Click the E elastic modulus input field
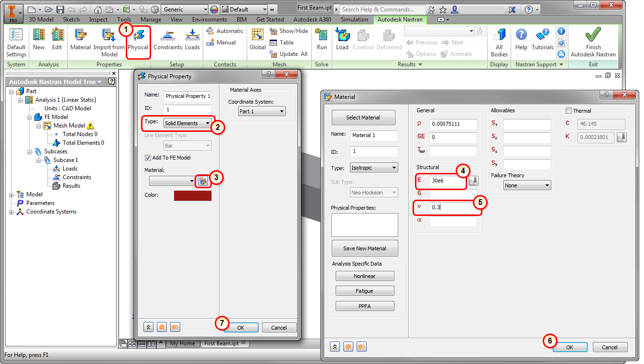 448,181
